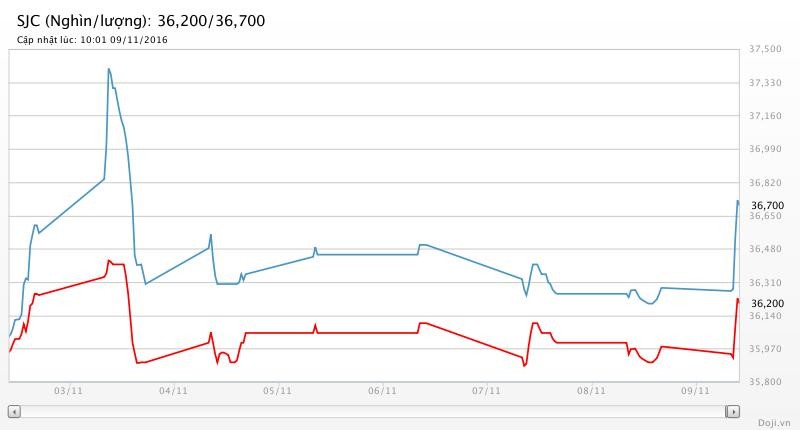Select the 08/11 date axis label
This screenshot has width=800, height=430.
click(x=590, y=392)
